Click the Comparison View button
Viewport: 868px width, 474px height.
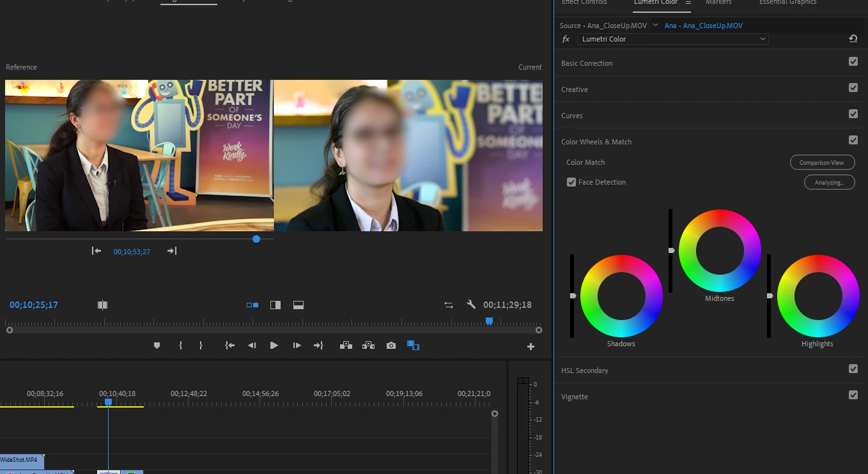tap(822, 162)
